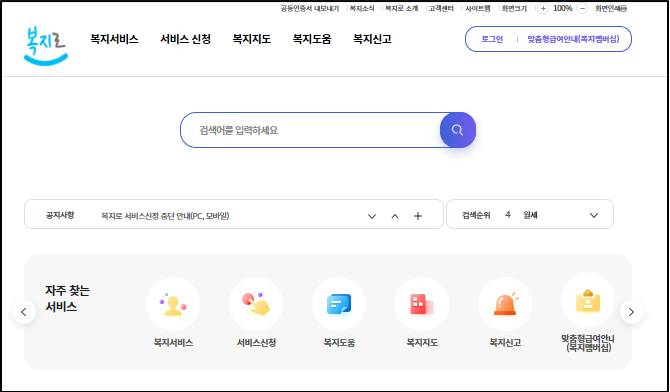
Task: Open the 고객센터 top link
Action: (441, 8)
